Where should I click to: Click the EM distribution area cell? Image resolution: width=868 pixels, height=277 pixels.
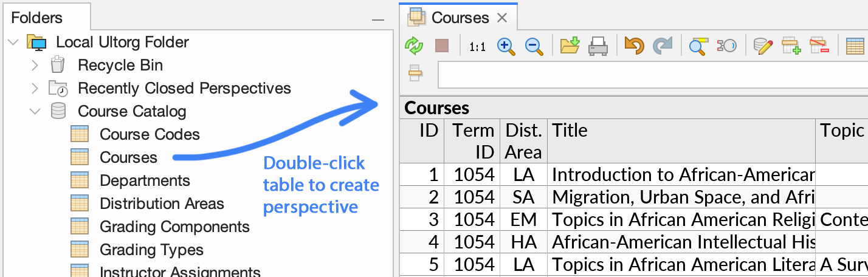click(523, 219)
